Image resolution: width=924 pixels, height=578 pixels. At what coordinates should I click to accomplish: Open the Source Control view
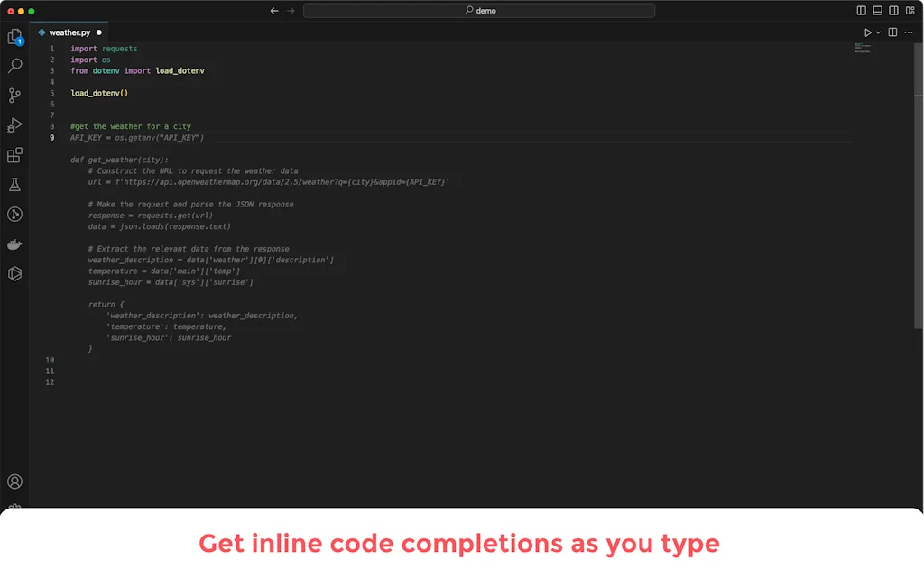(14, 95)
